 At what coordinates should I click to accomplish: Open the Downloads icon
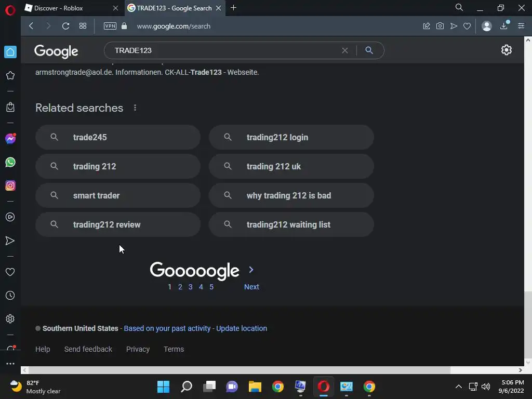pyautogui.click(x=504, y=25)
